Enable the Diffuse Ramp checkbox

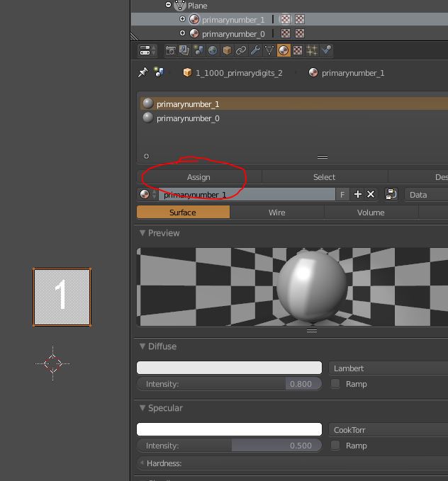(x=336, y=384)
